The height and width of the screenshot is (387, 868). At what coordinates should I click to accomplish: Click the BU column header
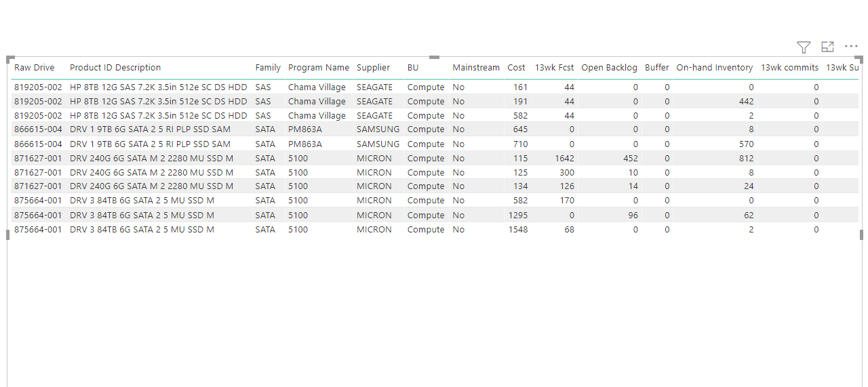[413, 68]
